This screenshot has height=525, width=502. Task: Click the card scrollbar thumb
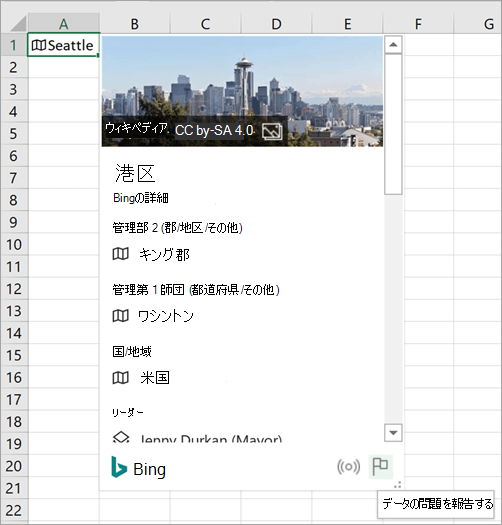[393, 125]
